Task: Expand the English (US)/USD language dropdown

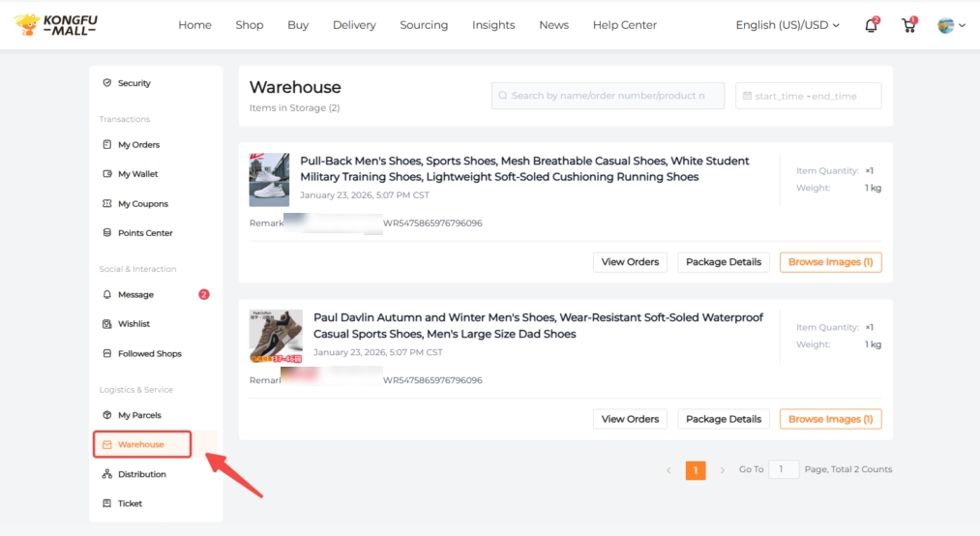Action: (787, 25)
